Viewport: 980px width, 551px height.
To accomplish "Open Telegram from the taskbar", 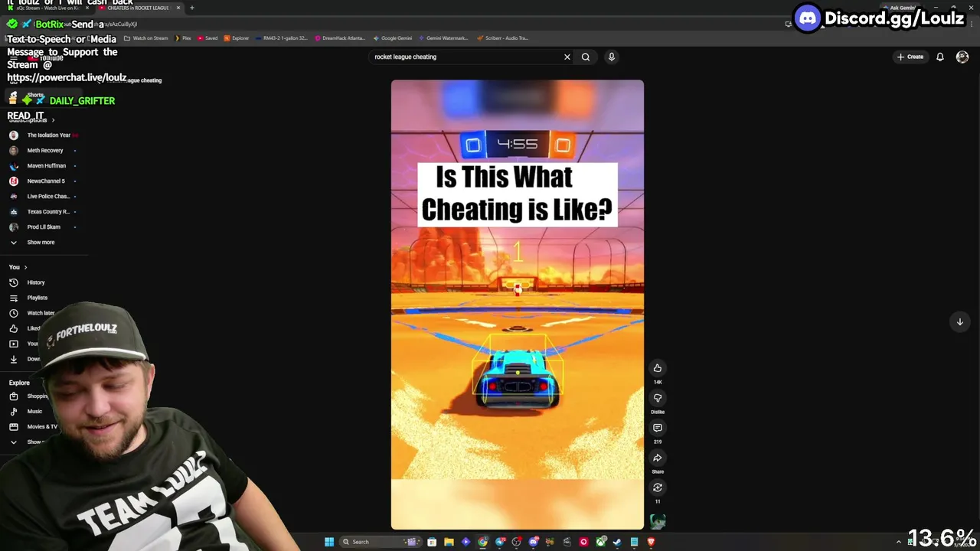I will coord(500,542).
